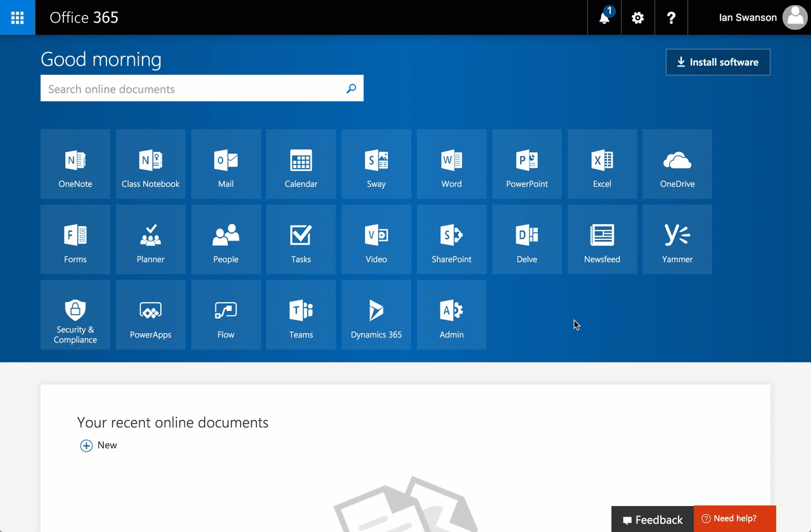Open Planner tile
Viewport: 811px width, 532px height.
[x=151, y=239]
